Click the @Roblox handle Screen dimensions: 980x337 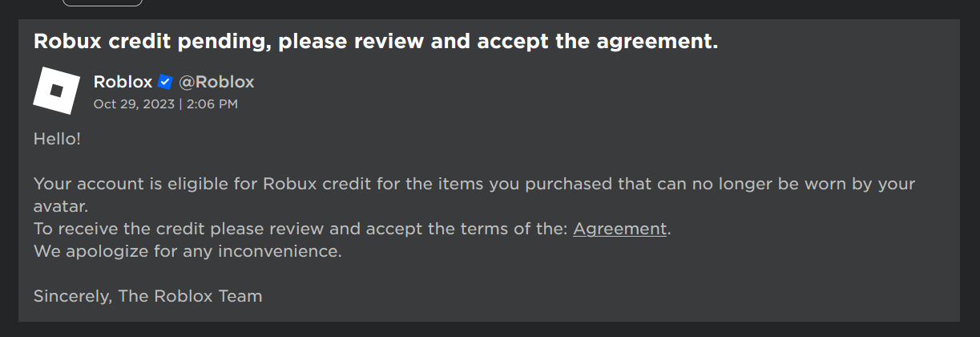pyautogui.click(x=216, y=82)
